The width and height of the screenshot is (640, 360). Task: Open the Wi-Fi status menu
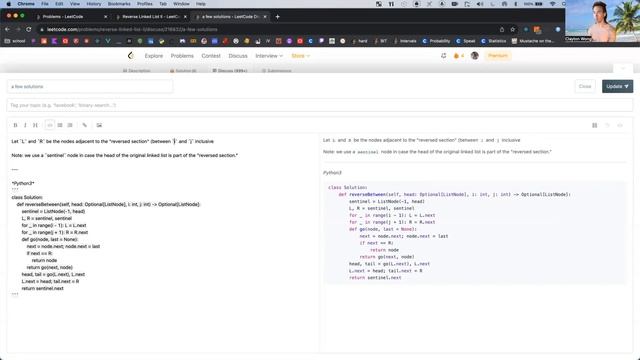pos(553,4)
